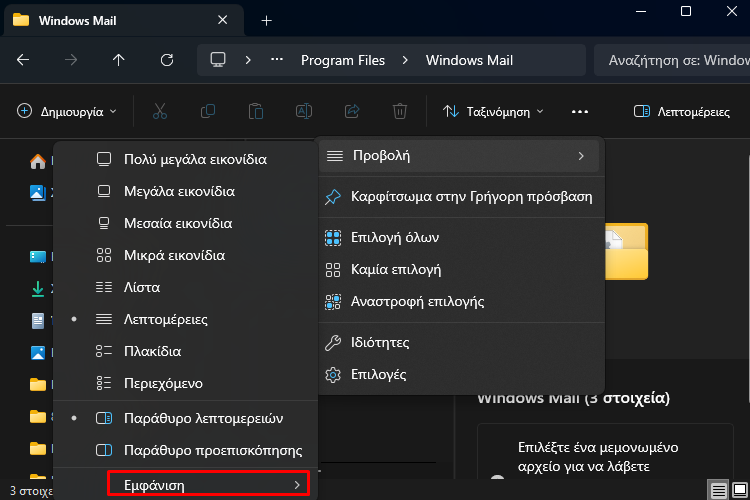Viewport: 750px width, 500px height.
Task: Choose Αναστροφή επιλογής menu item
Action: (459, 301)
